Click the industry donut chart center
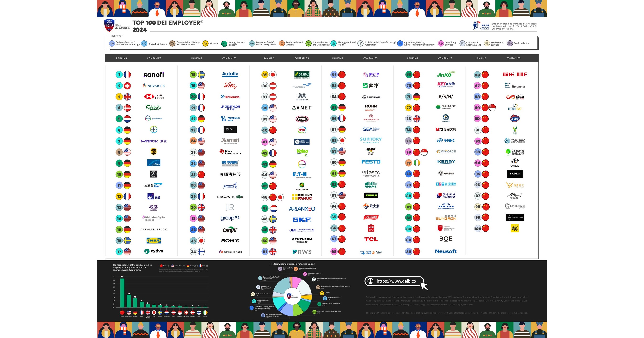644x338 pixels. [292, 296]
